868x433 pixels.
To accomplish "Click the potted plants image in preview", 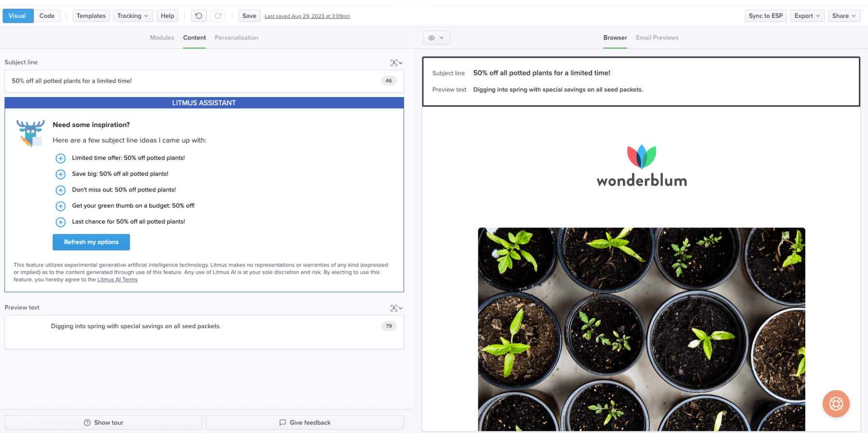I will pyautogui.click(x=641, y=329).
